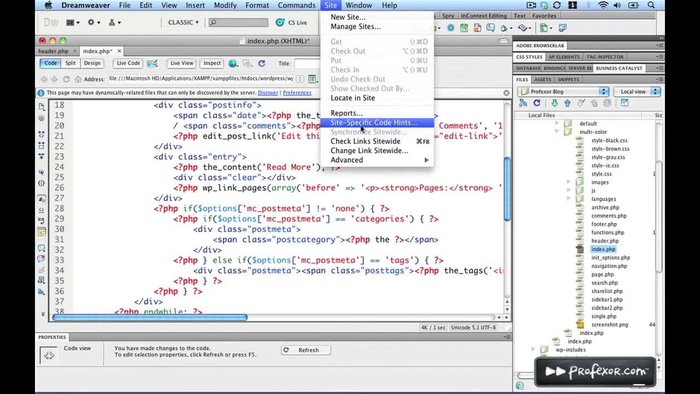
Task: Select functions.php in the Files panel
Action: coord(607,232)
